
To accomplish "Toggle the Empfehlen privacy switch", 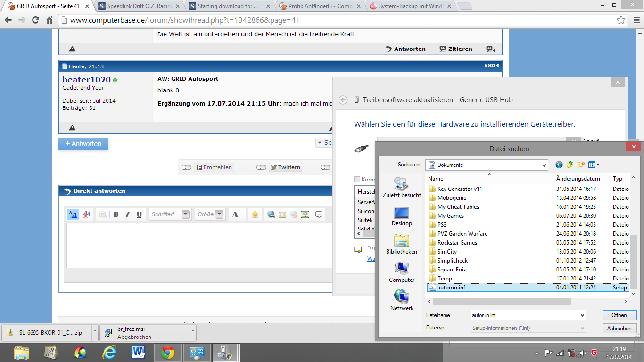I will pos(186,167).
